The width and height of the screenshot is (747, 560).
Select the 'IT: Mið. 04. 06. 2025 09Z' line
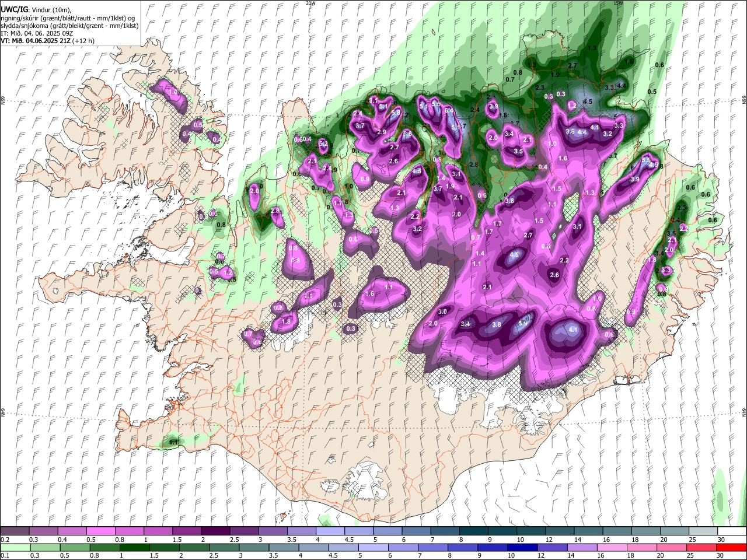(x=37, y=33)
